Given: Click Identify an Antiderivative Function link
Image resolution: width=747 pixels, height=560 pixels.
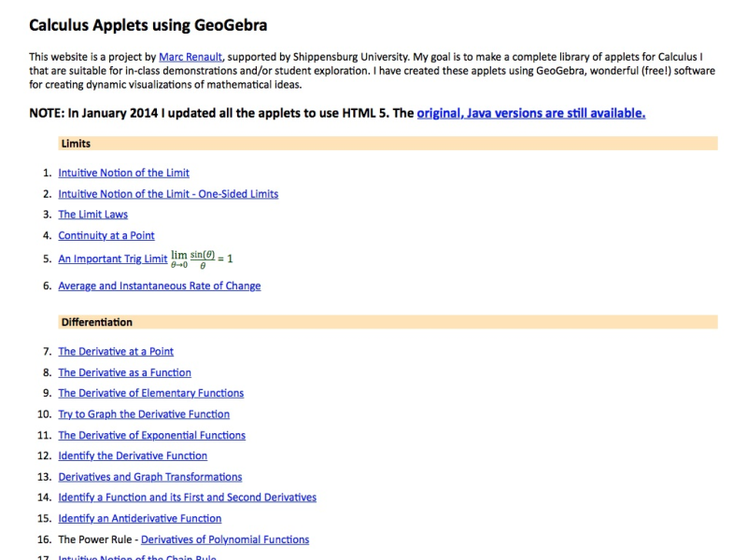Looking at the screenshot, I should click(x=139, y=518).
